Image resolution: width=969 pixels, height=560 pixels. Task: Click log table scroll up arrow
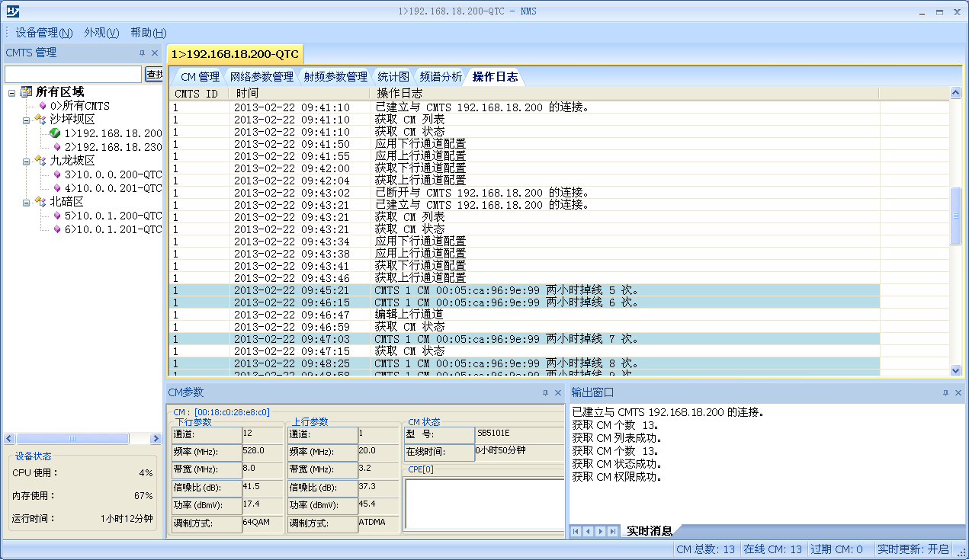coord(956,93)
